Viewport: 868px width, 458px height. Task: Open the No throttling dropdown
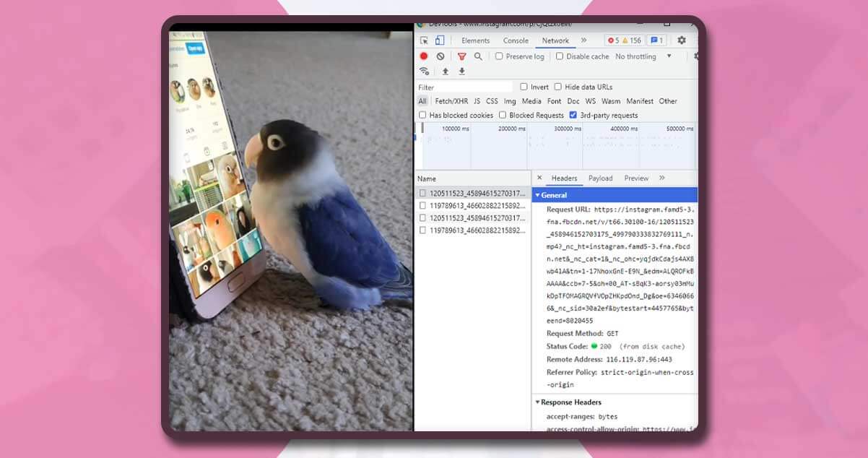click(x=636, y=56)
